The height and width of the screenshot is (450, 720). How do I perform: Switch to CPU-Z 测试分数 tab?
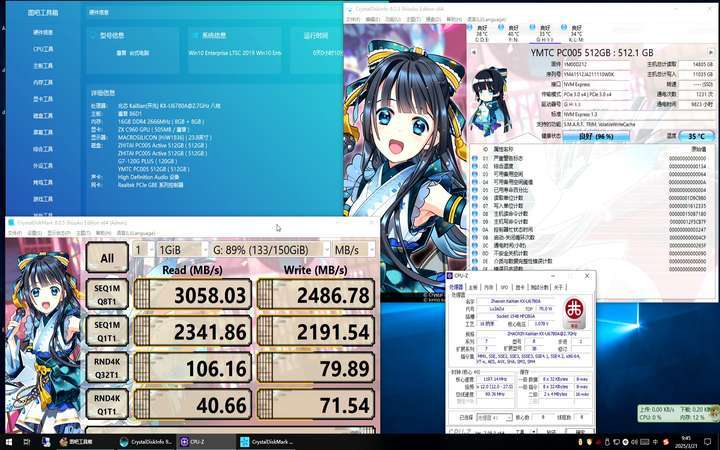pyautogui.click(x=539, y=287)
